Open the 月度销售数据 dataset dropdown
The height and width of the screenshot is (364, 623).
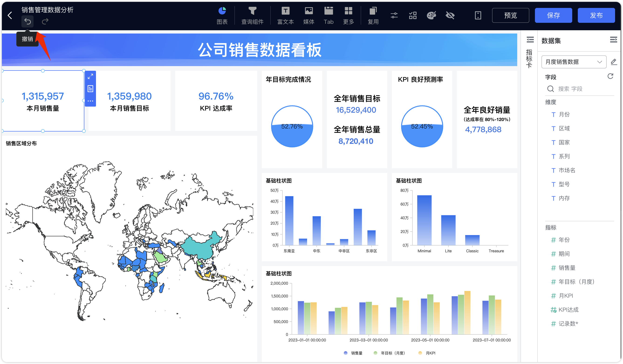click(x=574, y=62)
